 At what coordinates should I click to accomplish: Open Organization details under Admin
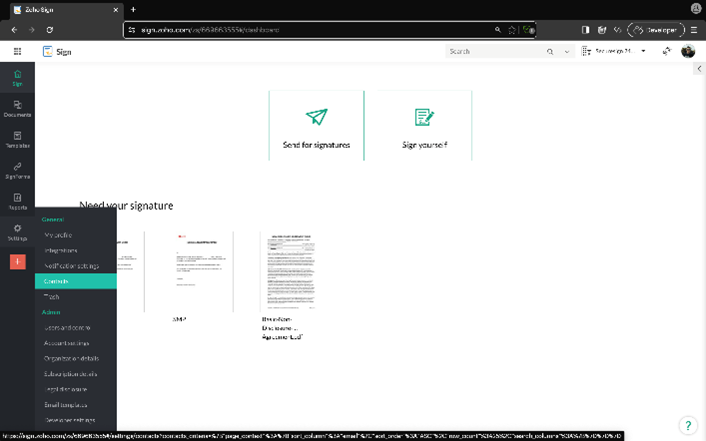pos(71,358)
